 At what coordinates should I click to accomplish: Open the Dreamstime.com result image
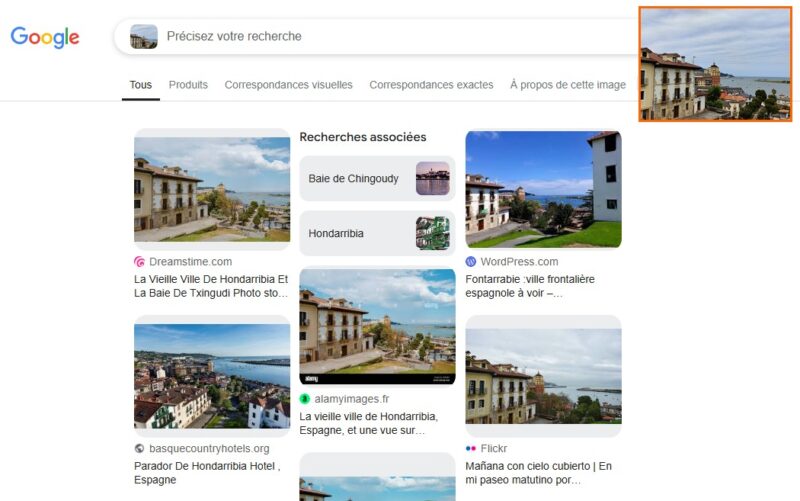[212, 189]
